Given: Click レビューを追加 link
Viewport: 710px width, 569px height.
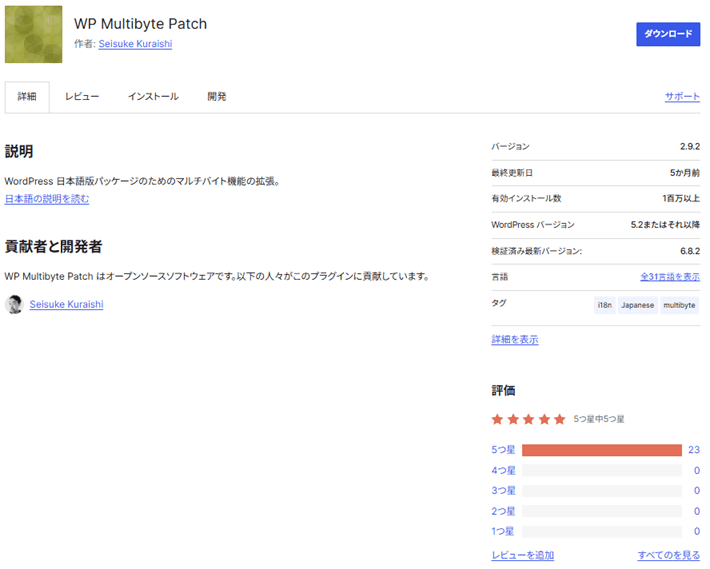Looking at the screenshot, I should tap(523, 555).
